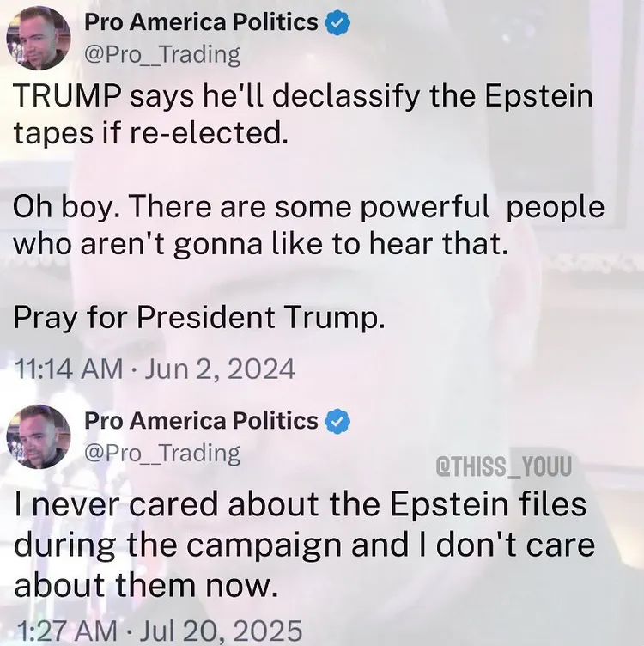Screen dimensions: 644x646
Task: Click the verified checkmark on the Jul 20, 2025 tweet
Action: pyautogui.click(x=337, y=422)
